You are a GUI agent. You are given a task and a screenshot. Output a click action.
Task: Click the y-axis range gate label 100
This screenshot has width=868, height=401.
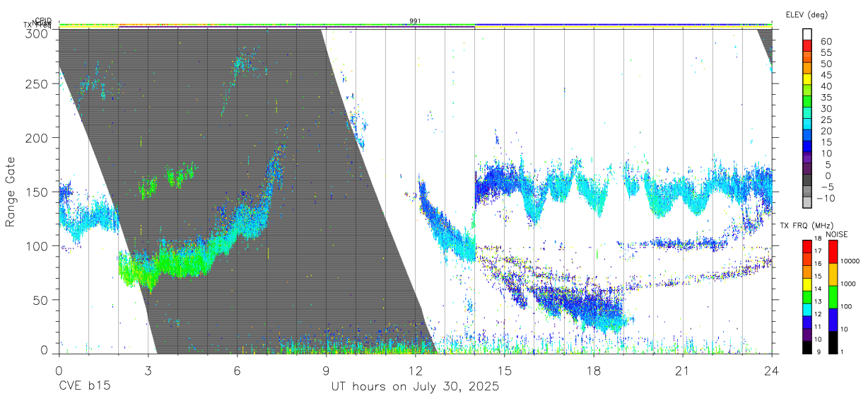point(37,245)
